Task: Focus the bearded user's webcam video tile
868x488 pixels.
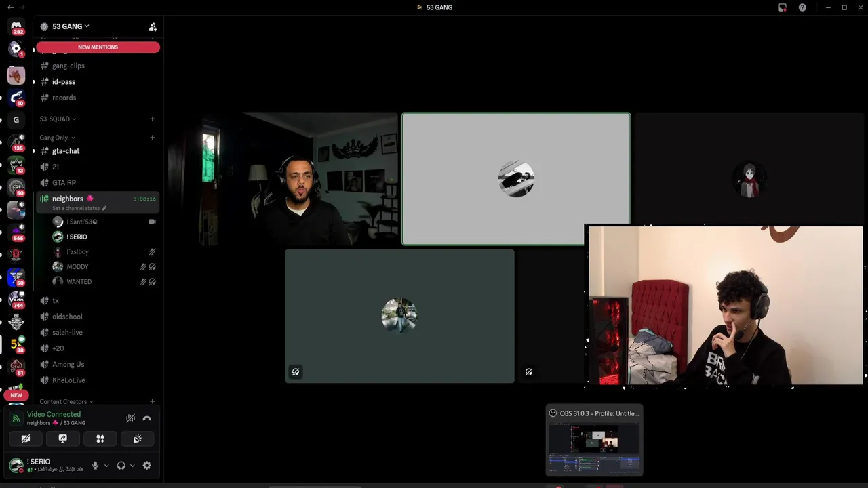Action: click(x=283, y=179)
